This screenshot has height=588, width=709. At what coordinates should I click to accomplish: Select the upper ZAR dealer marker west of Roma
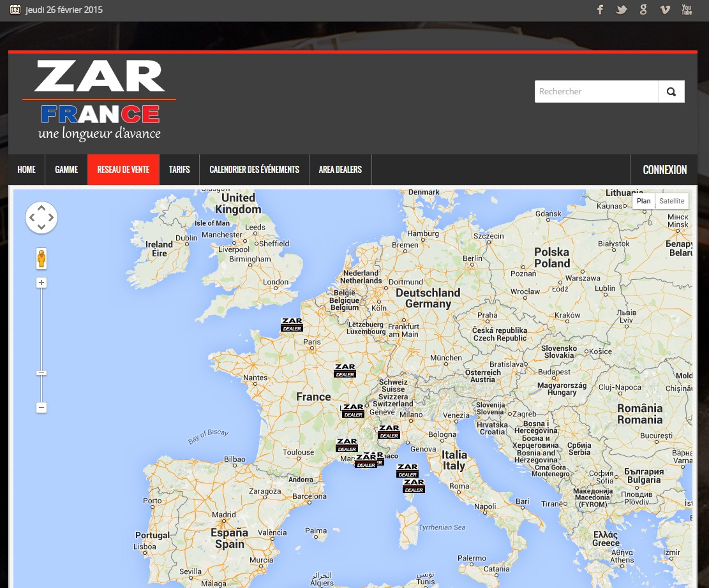pos(407,471)
